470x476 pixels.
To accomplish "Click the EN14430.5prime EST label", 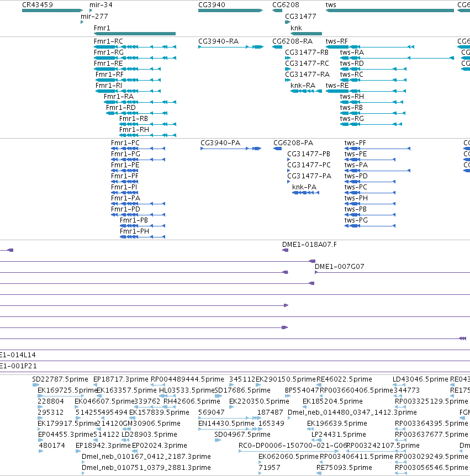I will [x=226, y=424].
